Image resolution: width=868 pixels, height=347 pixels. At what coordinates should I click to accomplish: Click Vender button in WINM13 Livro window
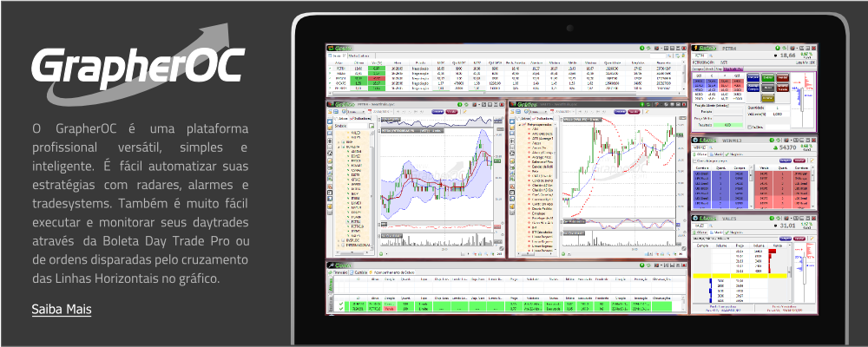tap(799, 160)
